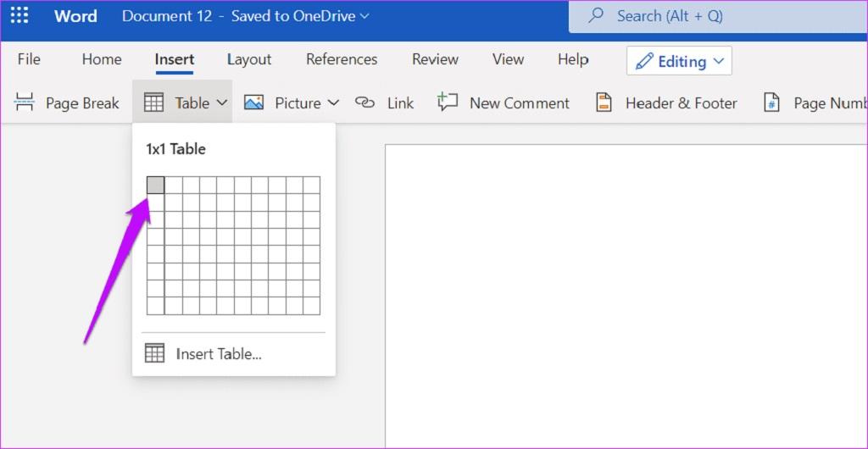Select the highlighted 1x1 table grid cell

pos(156,186)
